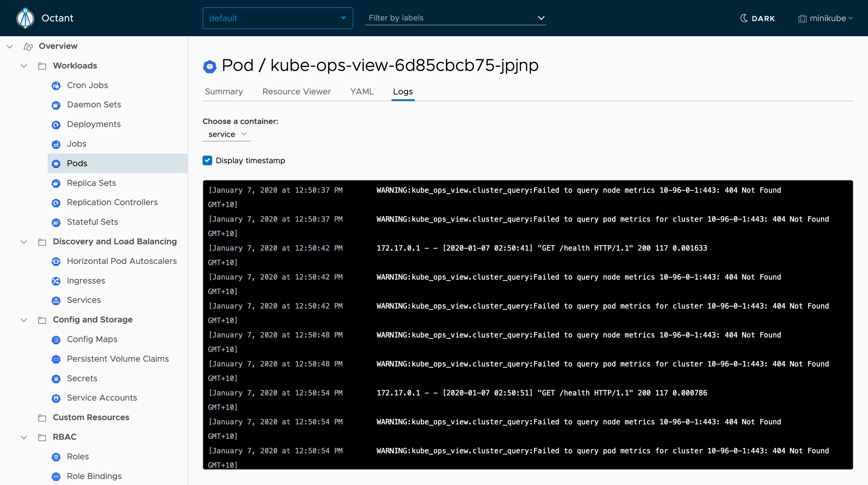Switch to the YAML tab
Screen dimensions: 868x485
pyautogui.click(x=362, y=92)
